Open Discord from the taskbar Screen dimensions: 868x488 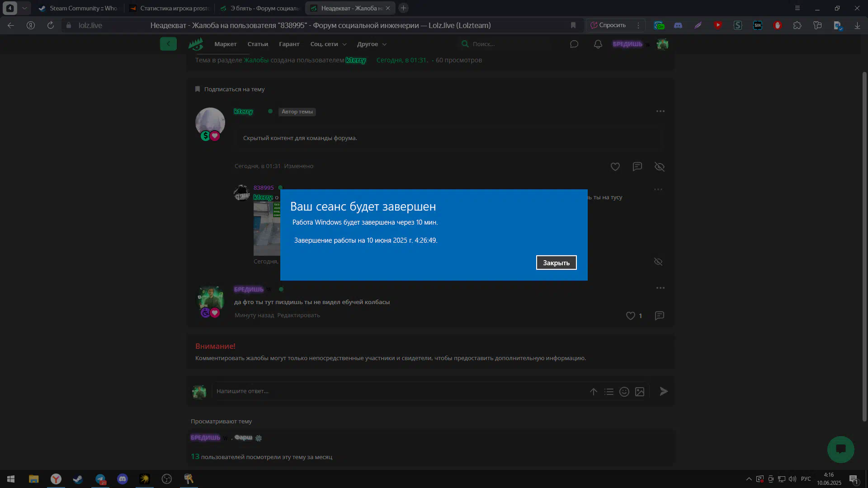[123, 479]
